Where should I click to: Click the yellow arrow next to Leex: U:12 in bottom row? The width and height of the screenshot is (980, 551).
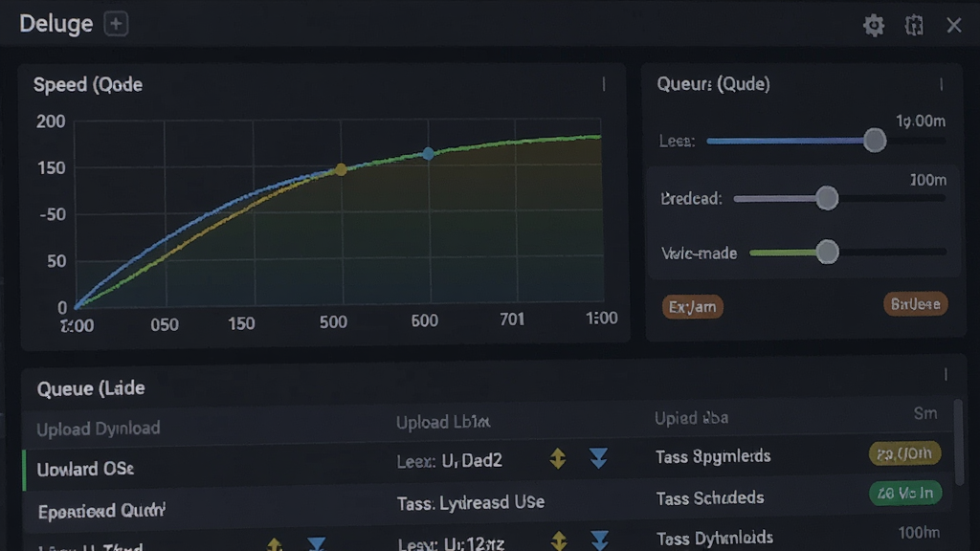click(558, 540)
